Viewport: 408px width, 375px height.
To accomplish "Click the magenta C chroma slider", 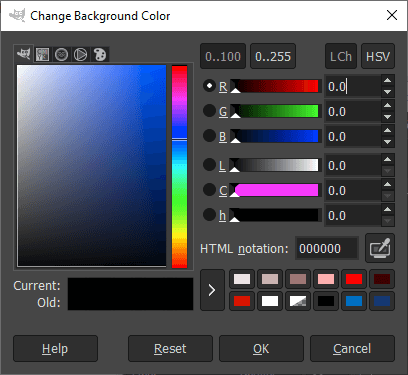I will [275, 190].
